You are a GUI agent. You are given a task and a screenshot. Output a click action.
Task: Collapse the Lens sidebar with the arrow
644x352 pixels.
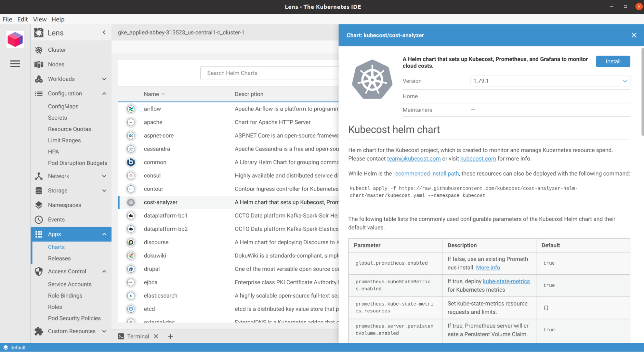[104, 32]
